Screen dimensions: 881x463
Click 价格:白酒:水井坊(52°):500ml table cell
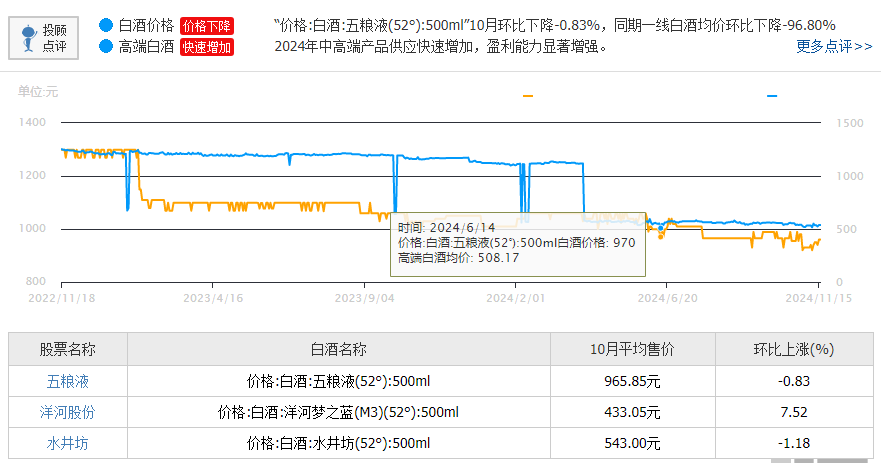coord(339,443)
